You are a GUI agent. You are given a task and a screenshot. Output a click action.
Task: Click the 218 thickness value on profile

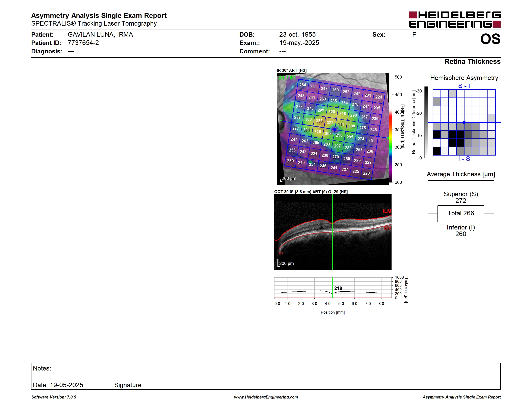(x=338, y=288)
